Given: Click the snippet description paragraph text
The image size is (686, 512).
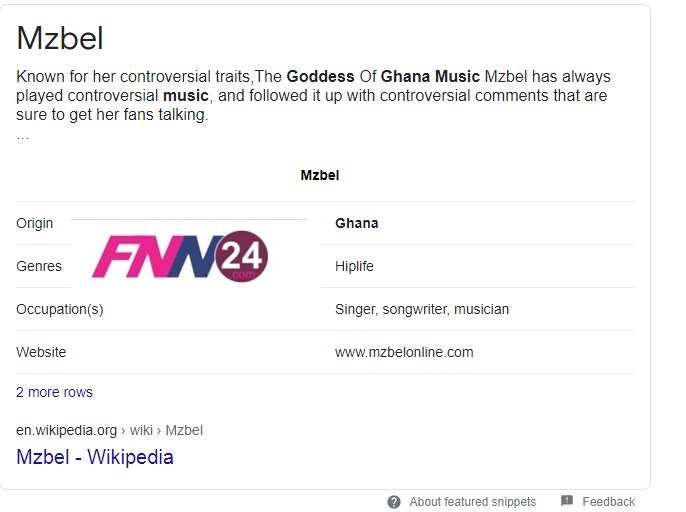Looking at the screenshot, I should (x=313, y=96).
